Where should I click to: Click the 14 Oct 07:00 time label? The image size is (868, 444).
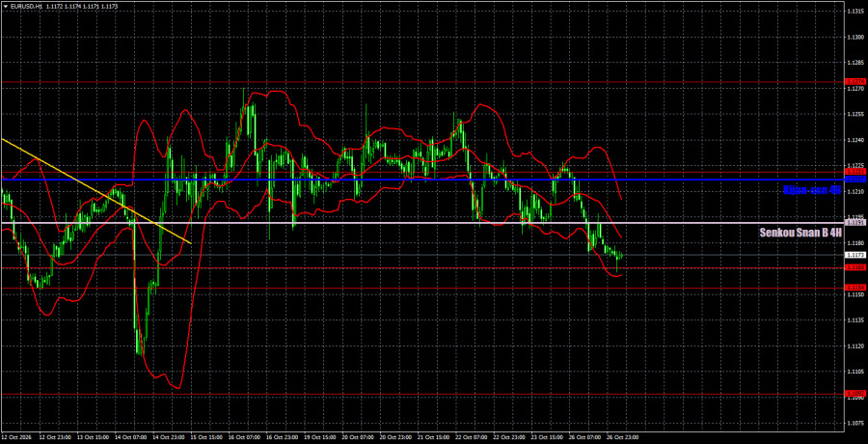pyautogui.click(x=130, y=437)
